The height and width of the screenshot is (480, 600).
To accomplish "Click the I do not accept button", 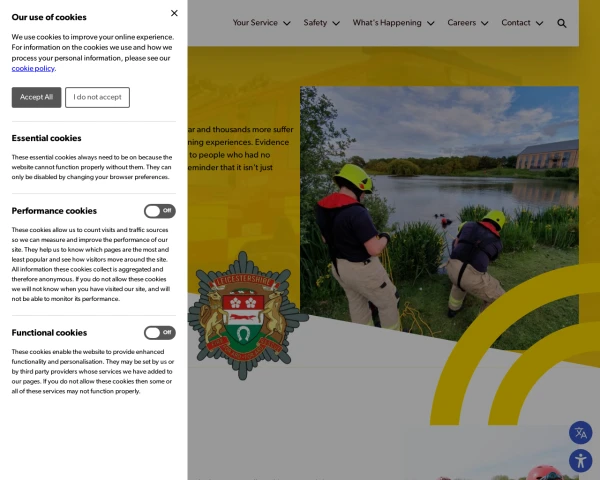I will point(97,97).
